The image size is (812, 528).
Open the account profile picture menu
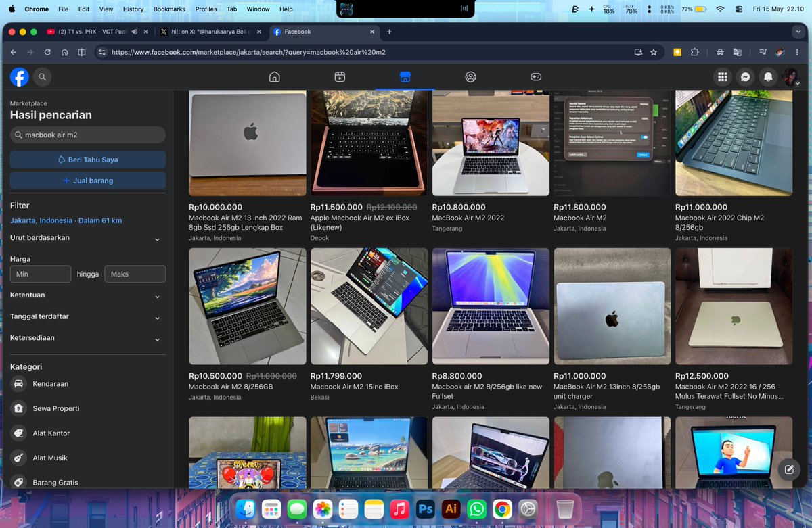(790, 77)
